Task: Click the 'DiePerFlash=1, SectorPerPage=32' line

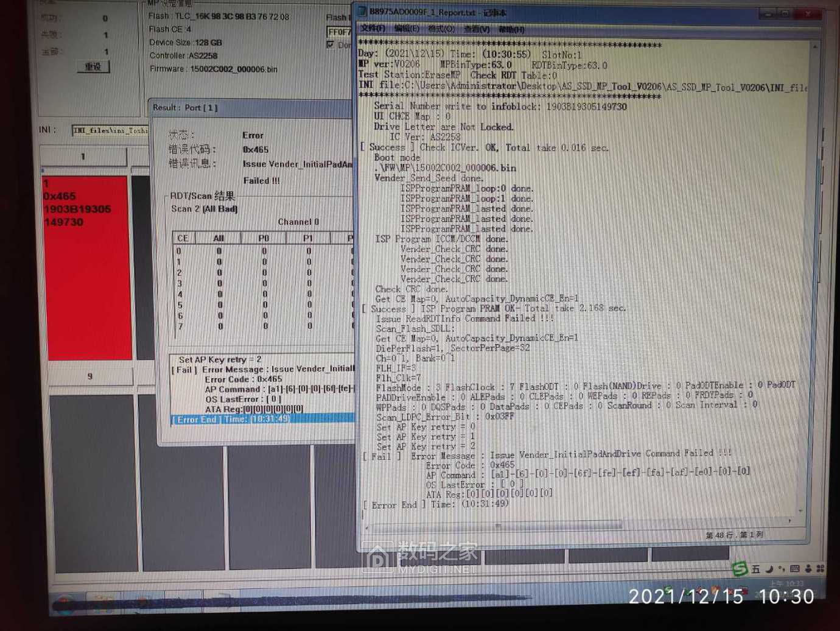Action: point(453,348)
